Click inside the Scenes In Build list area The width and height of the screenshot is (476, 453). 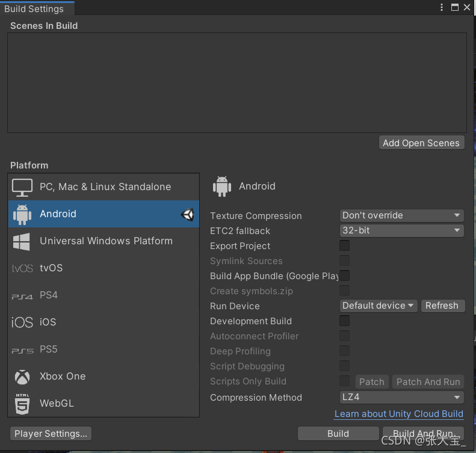coord(237,83)
